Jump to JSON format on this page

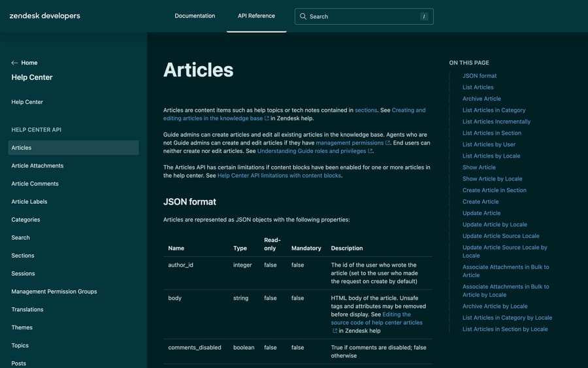[x=480, y=76]
